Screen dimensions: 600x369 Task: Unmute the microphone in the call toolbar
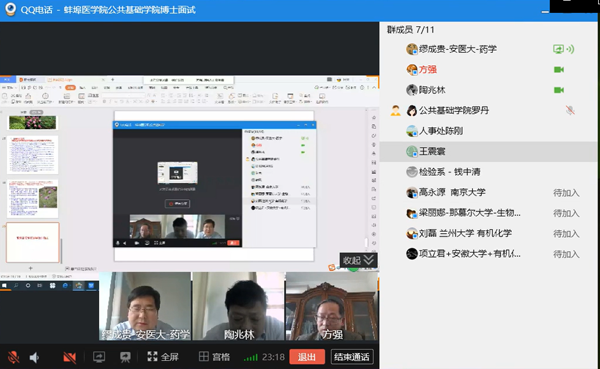coord(14,357)
